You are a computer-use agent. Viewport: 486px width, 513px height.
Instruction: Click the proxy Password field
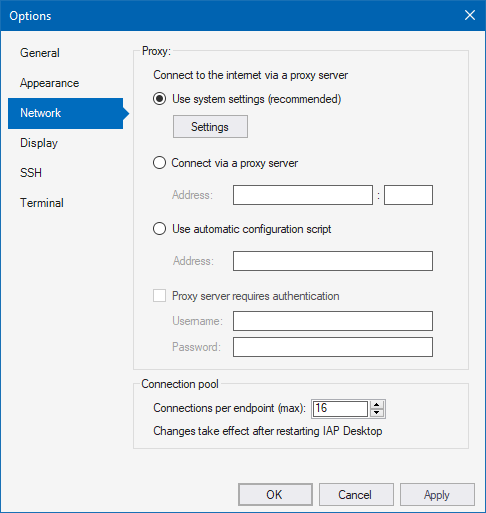coord(333,347)
